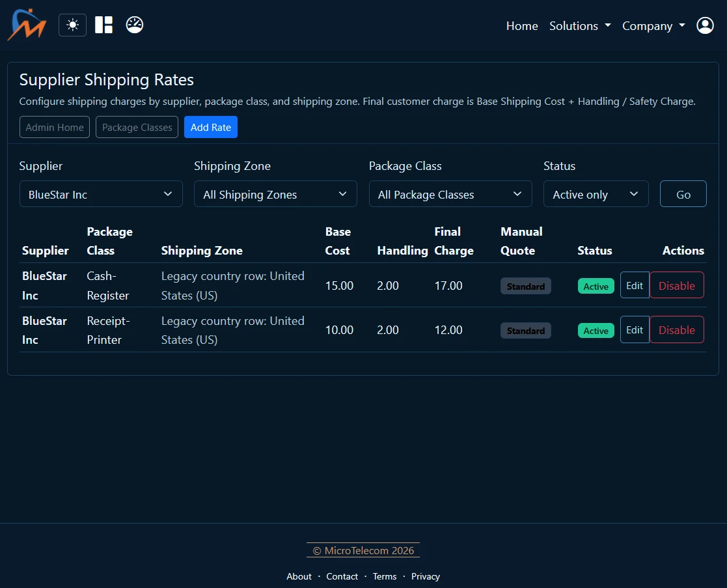Screen dimensions: 727x588
Task: Click the Shipping Zone column header
Action: pos(202,251)
